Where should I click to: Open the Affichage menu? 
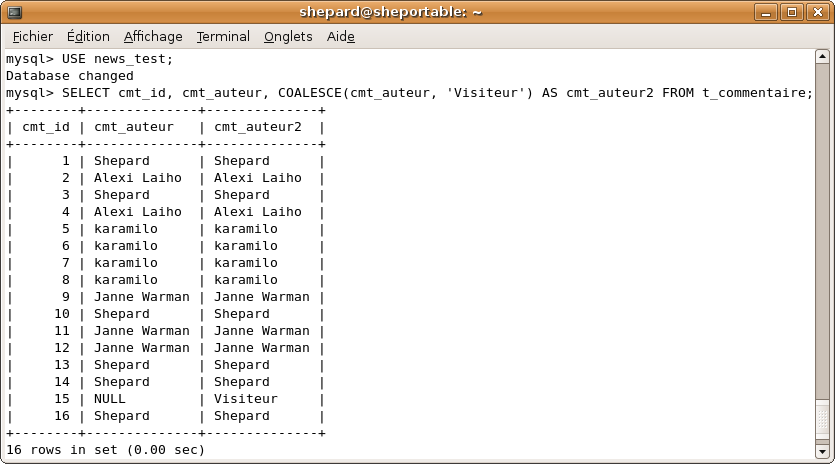point(153,36)
